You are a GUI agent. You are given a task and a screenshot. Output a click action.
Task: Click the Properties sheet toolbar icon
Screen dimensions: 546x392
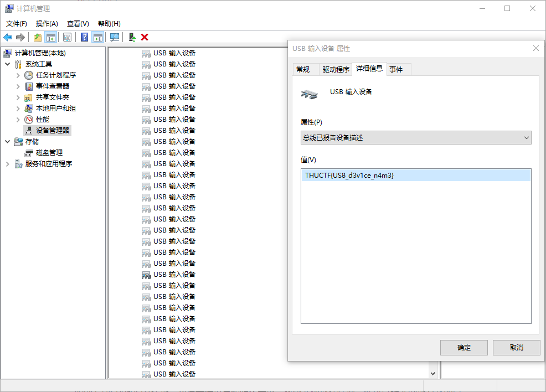[x=67, y=37]
